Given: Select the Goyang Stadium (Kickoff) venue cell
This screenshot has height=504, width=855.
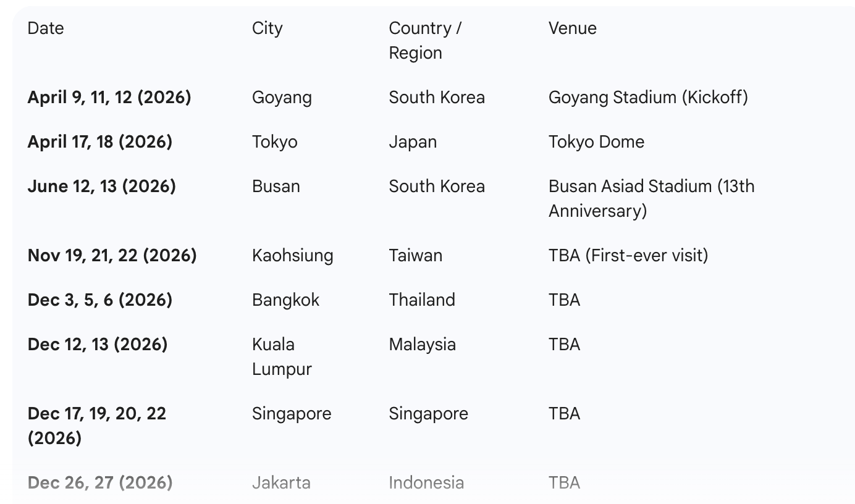Looking at the screenshot, I should pos(648,98).
